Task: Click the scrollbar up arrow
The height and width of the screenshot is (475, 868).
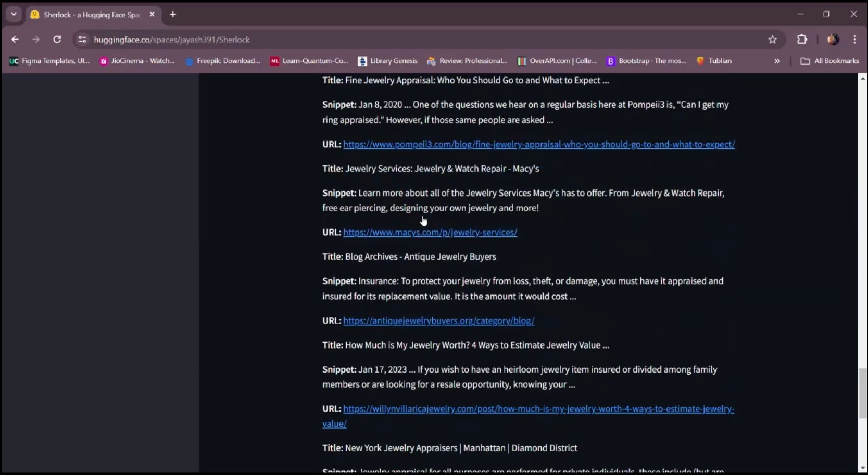Action: click(x=863, y=78)
